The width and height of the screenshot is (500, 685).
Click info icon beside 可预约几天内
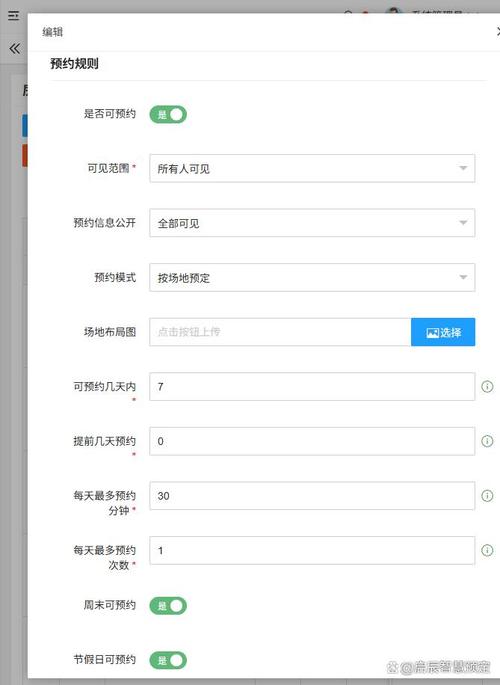click(487, 387)
